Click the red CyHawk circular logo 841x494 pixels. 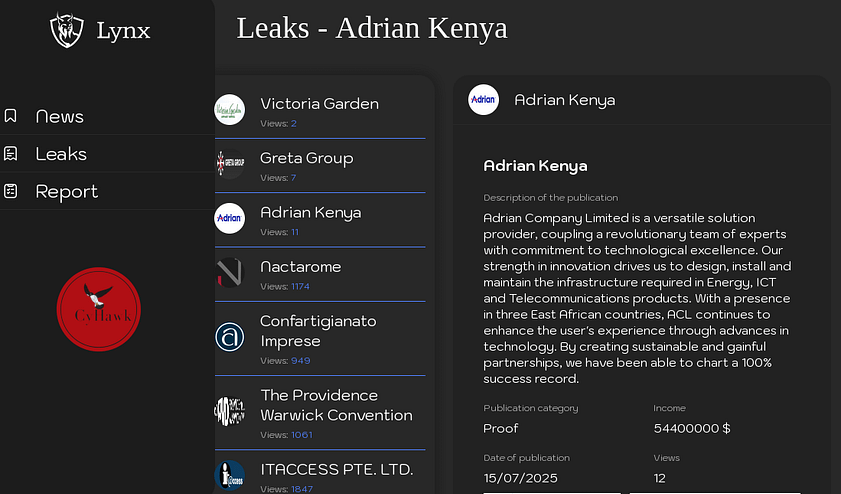99,309
